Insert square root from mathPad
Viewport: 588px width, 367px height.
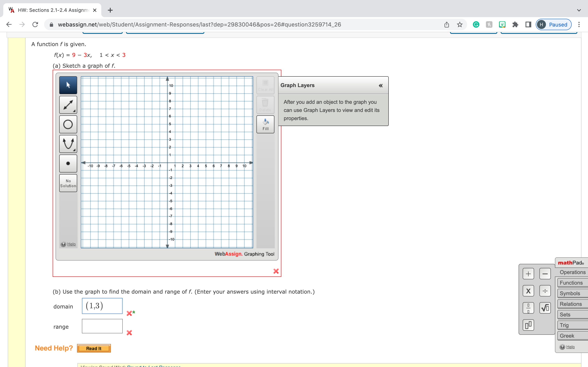pos(545,308)
